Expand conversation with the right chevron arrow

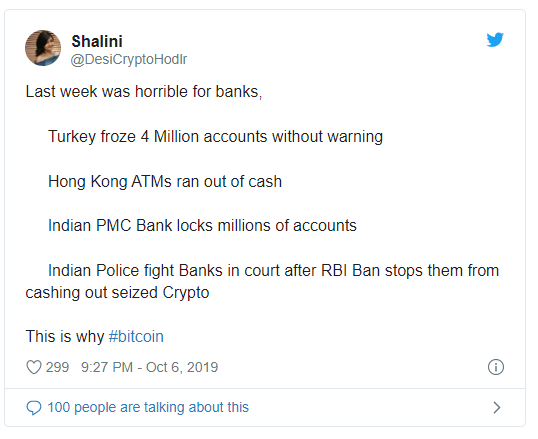(496, 407)
